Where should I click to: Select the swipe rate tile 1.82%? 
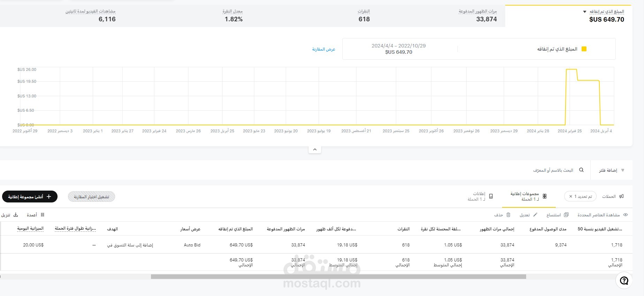point(233,16)
